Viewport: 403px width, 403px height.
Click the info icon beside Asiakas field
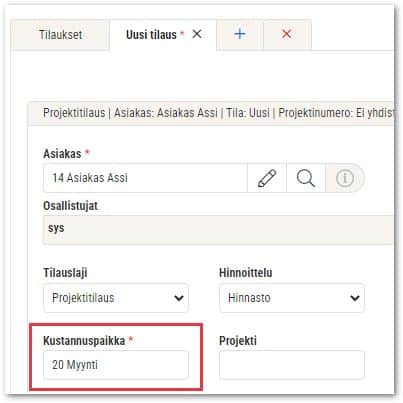(x=345, y=178)
